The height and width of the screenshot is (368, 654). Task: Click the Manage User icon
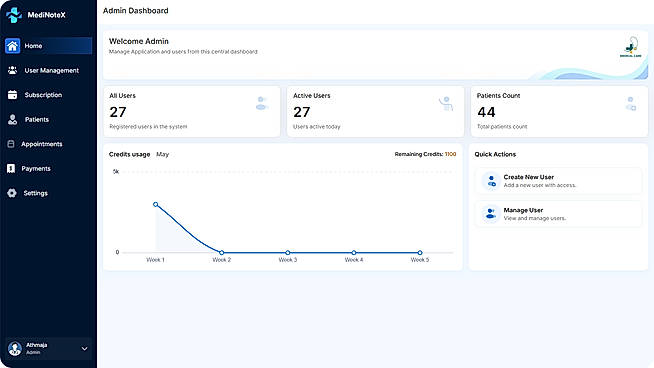coord(491,214)
